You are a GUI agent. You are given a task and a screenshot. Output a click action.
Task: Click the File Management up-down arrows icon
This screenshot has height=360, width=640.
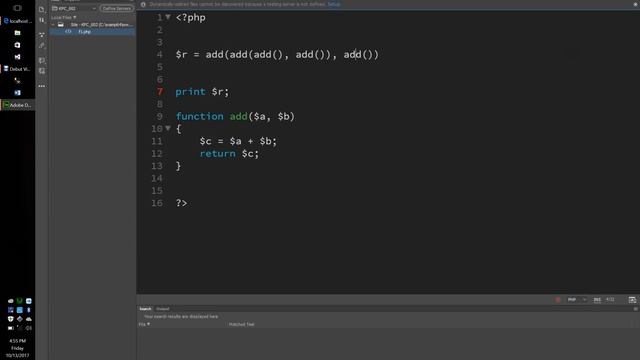[42, 20]
